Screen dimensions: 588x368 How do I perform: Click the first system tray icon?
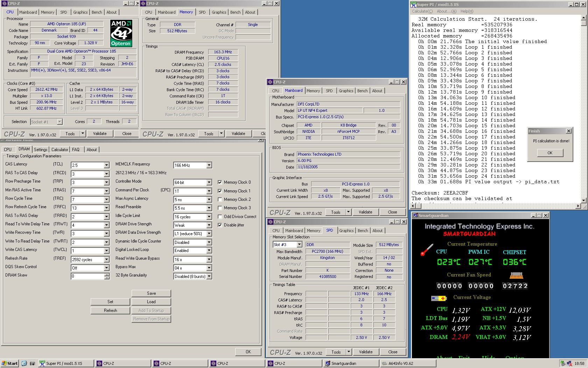(563, 363)
